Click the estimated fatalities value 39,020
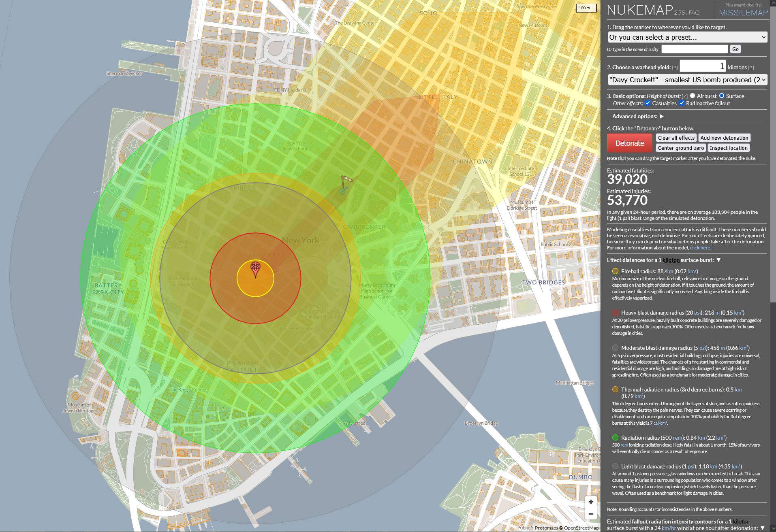Viewport: 776px width, 532px height. click(627, 179)
